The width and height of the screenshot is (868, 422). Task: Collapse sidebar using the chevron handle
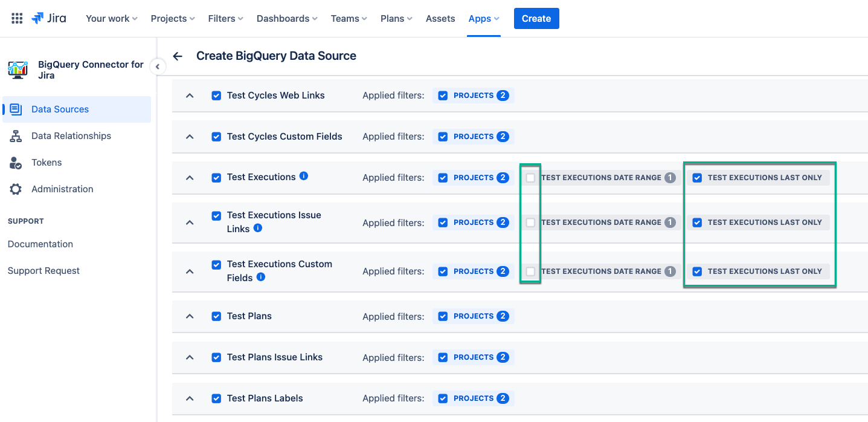[x=157, y=67]
